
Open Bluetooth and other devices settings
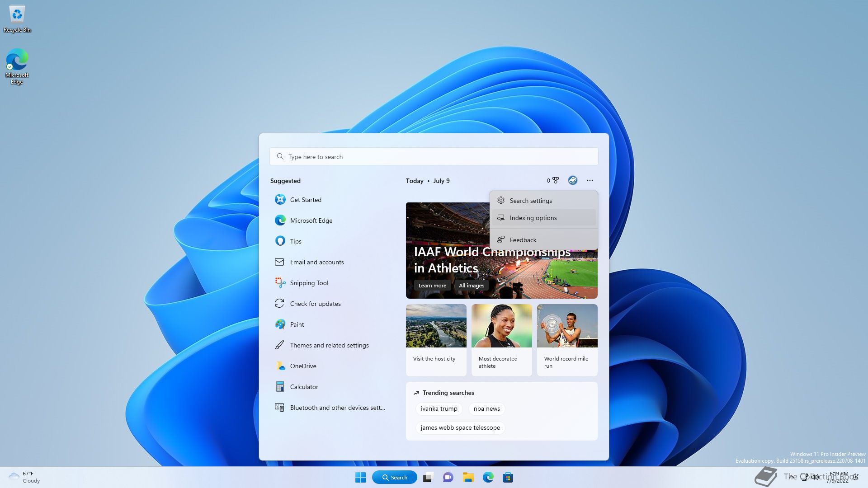330,408
